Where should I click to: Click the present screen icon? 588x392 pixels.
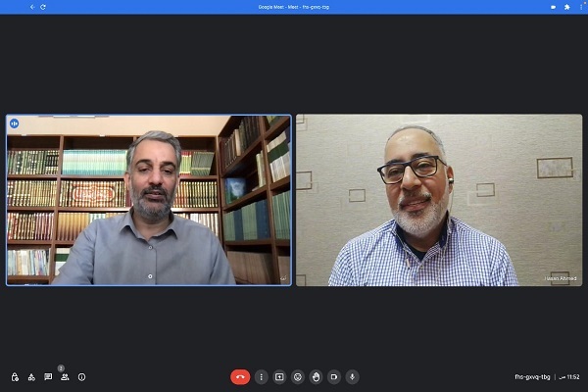coord(279,376)
